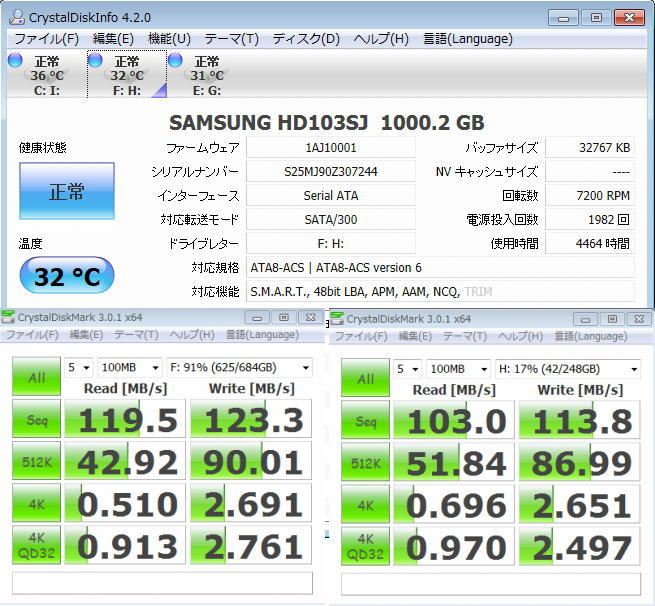Run 512K test in right CrystalDiskMark
This screenshot has width=655, height=606.
click(x=365, y=462)
